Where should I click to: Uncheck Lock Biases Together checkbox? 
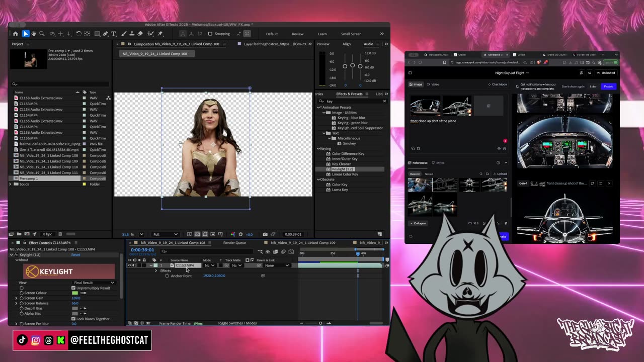pyautogui.click(x=73, y=319)
